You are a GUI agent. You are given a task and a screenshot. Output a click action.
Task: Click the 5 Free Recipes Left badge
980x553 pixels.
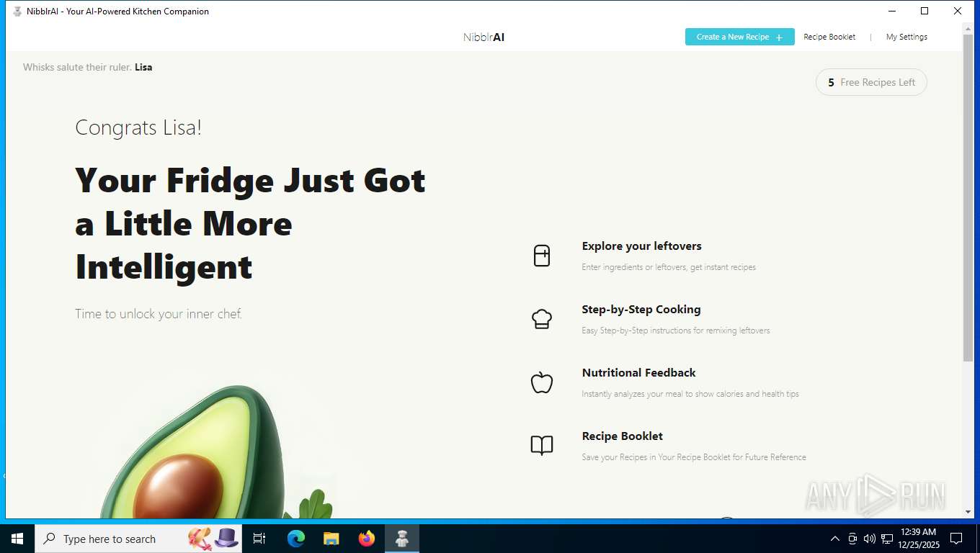871,82
